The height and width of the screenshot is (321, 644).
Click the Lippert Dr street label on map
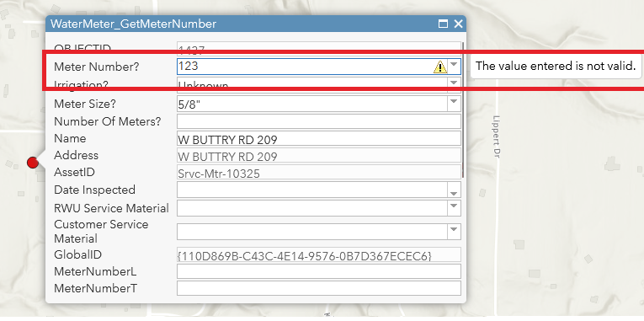tap(496, 136)
